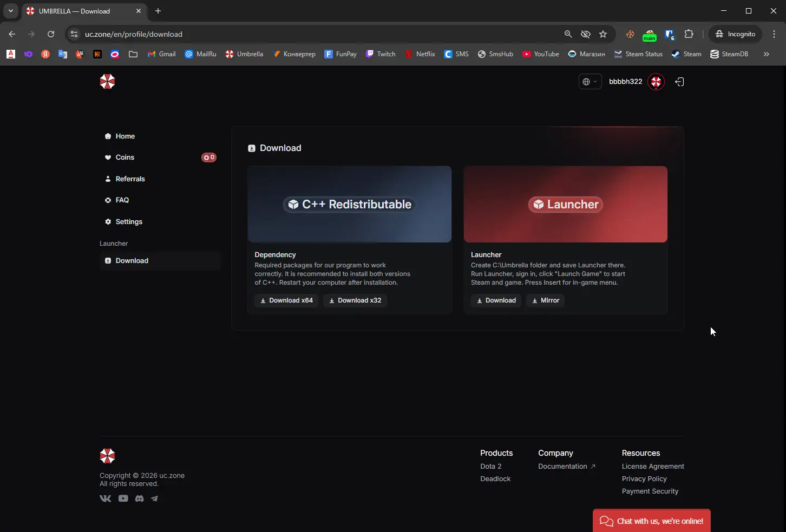Open the Telegram icon in the footer
This screenshot has height=532, width=786.
coord(155,498)
